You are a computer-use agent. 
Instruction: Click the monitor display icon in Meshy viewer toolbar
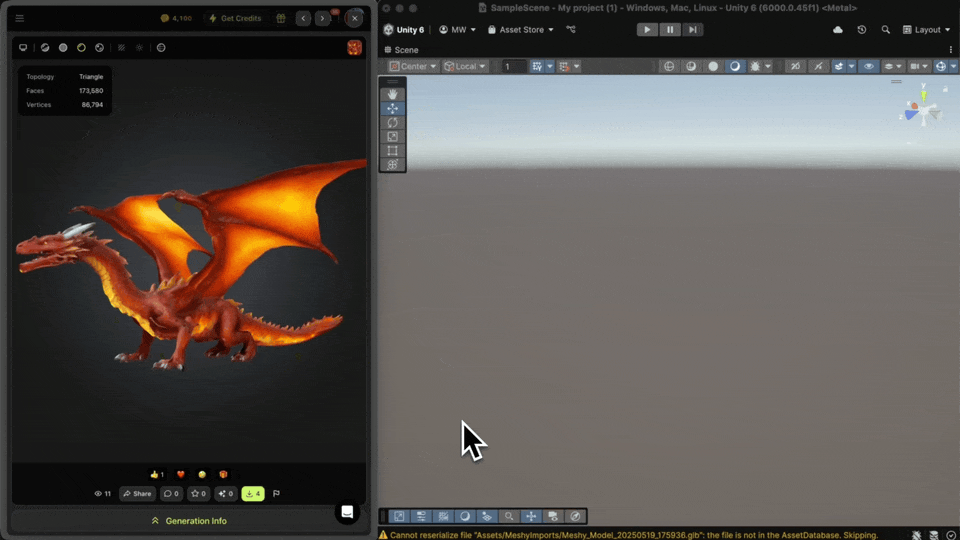click(x=23, y=48)
